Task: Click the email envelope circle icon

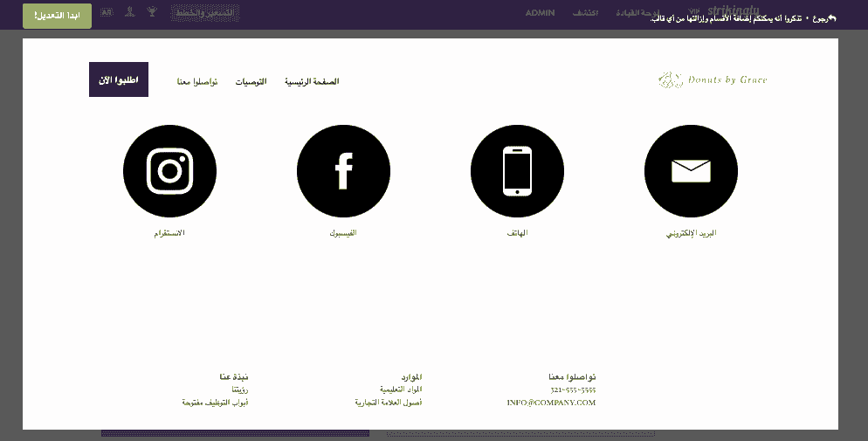Action: [x=691, y=171]
